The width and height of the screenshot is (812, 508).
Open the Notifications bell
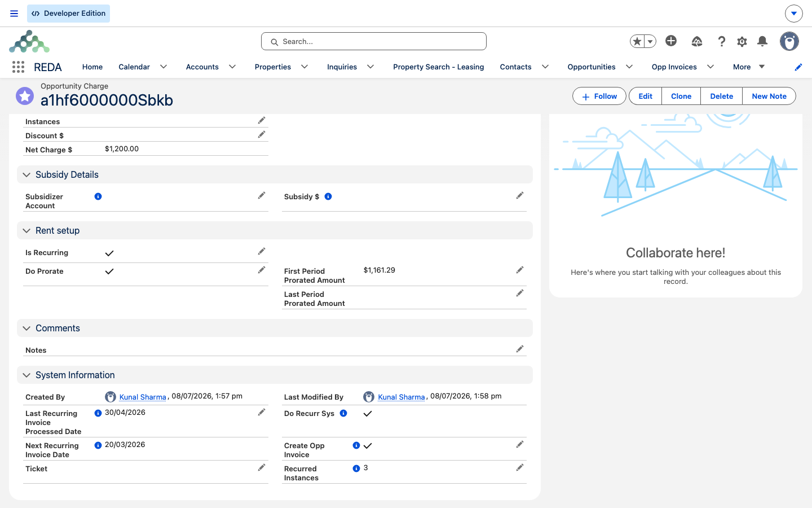pos(762,41)
